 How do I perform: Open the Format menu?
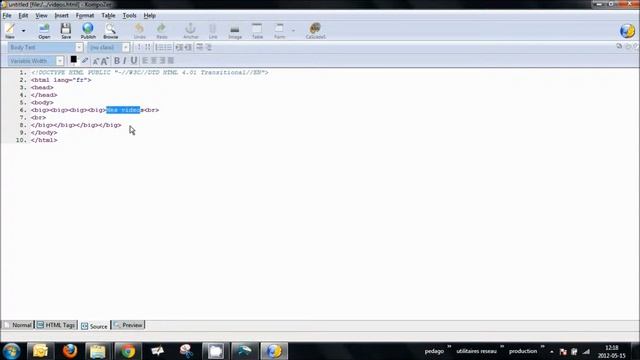point(85,16)
